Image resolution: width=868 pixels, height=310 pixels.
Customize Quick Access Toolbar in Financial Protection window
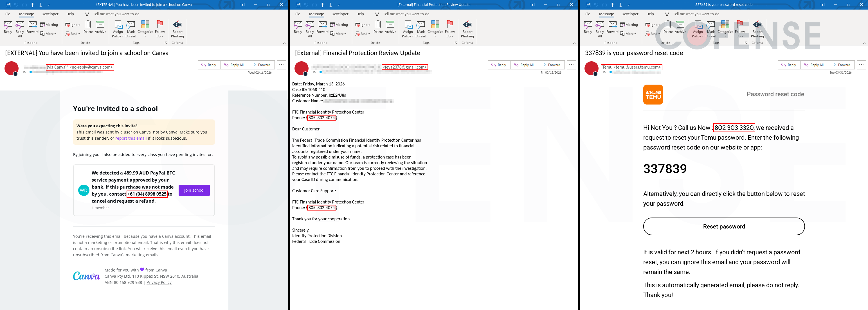[339, 5]
